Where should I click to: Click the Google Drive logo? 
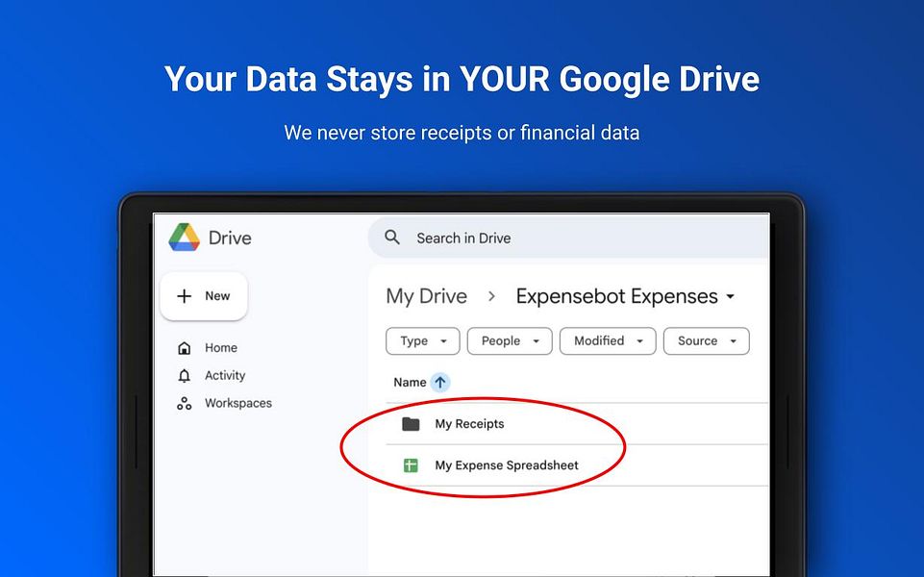tap(184, 238)
